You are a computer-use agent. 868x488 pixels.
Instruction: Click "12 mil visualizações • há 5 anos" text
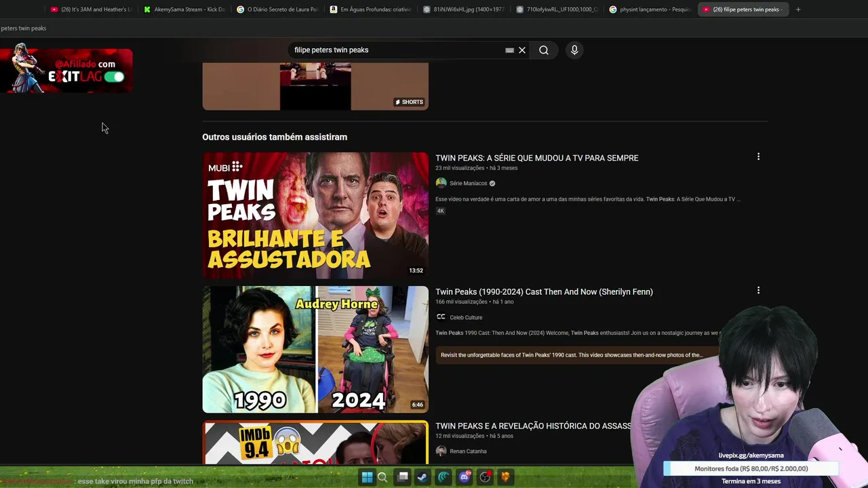click(474, 436)
